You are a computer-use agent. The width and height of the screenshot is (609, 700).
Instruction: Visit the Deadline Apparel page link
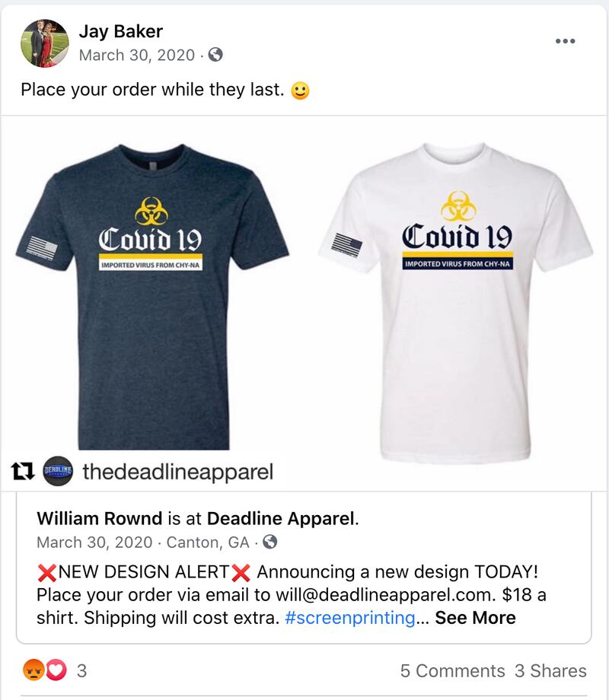pos(281,519)
